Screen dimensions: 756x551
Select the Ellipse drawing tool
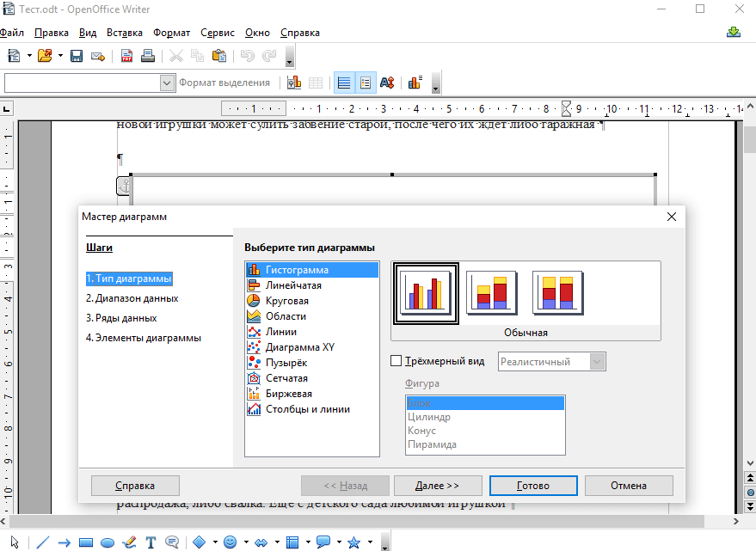pos(107,542)
